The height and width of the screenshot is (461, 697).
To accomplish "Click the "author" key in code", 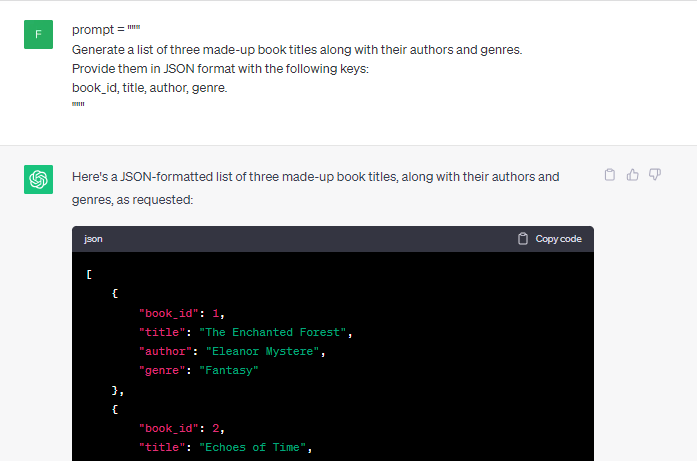I will click(x=166, y=351).
